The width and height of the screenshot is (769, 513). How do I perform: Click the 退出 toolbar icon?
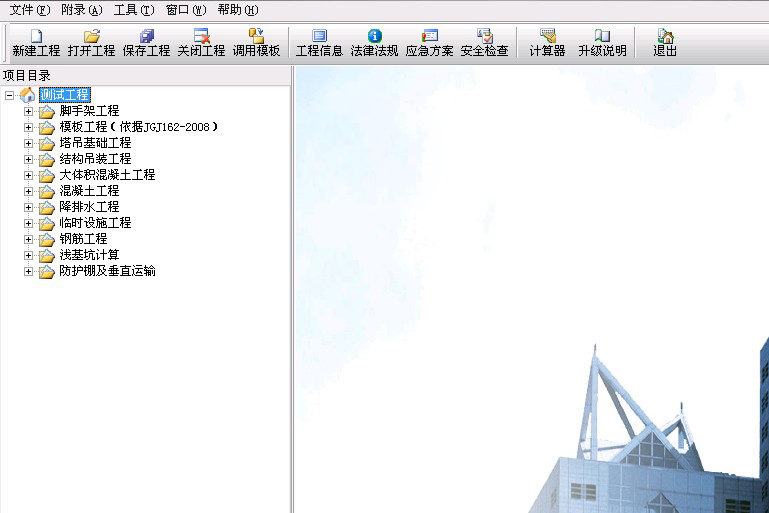click(x=666, y=36)
